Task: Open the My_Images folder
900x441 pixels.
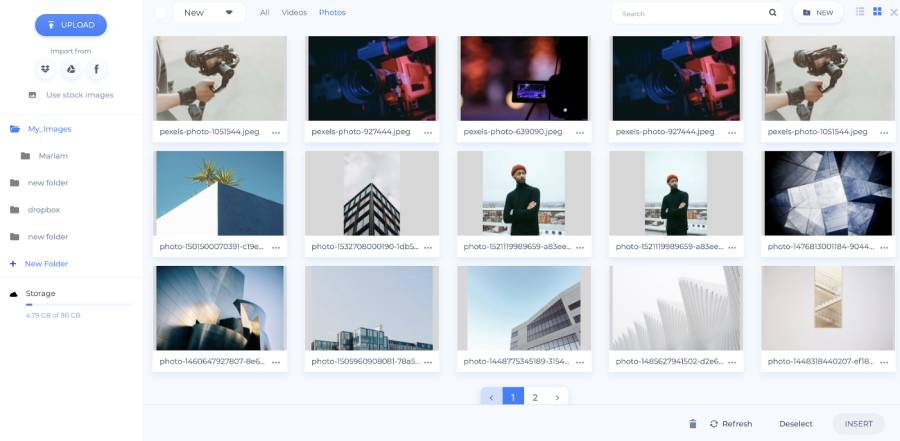Action: click(x=41, y=129)
